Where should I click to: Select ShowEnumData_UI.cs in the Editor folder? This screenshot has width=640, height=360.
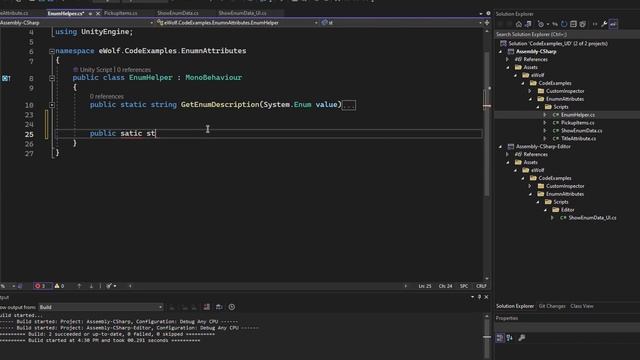click(x=592, y=218)
